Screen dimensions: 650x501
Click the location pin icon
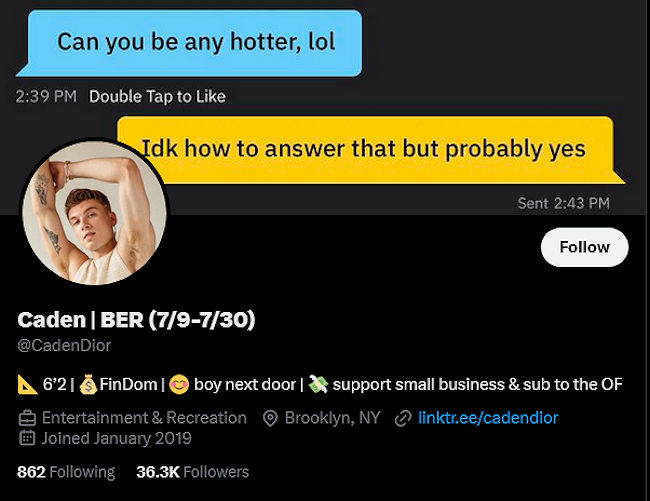[x=270, y=418]
